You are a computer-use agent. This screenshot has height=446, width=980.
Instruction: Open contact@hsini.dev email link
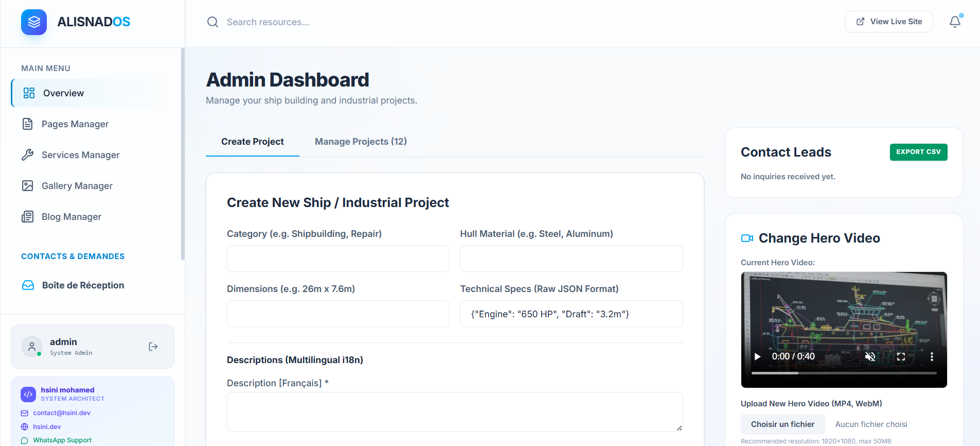(x=62, y=413)
